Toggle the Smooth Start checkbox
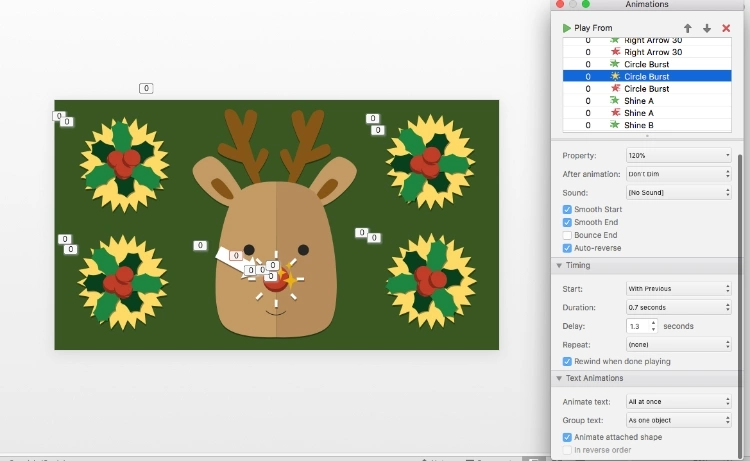Viewport: 750px width, 461px height. click(568, 209)
